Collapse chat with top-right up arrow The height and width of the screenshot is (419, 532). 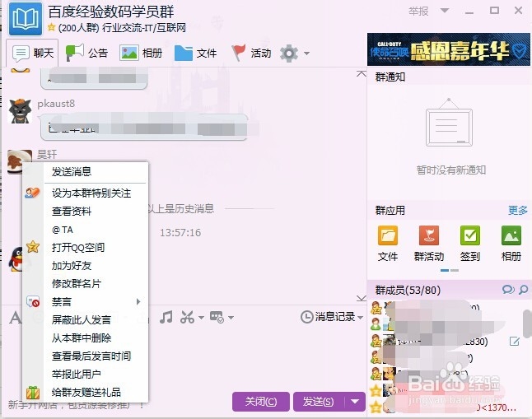tap(362, 73)
